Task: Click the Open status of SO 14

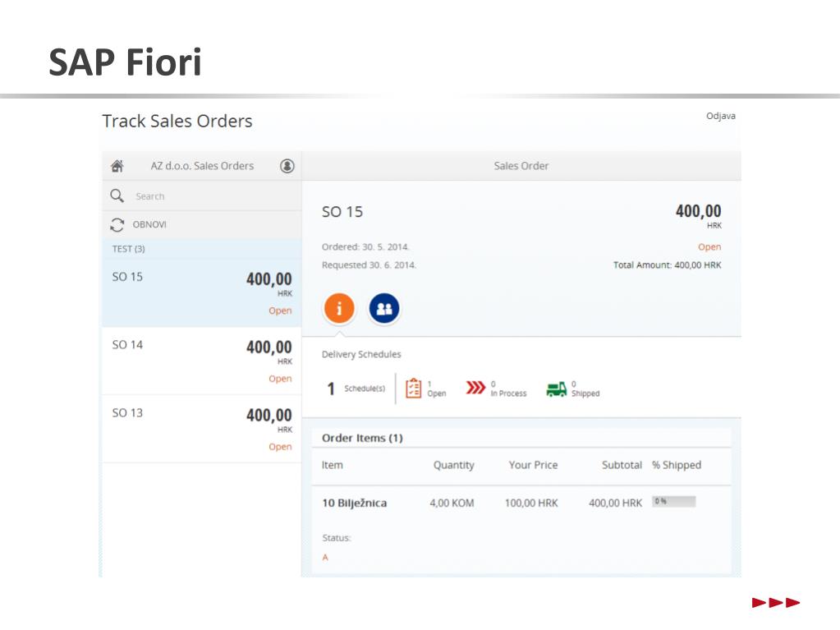Action: pos(280,379)
